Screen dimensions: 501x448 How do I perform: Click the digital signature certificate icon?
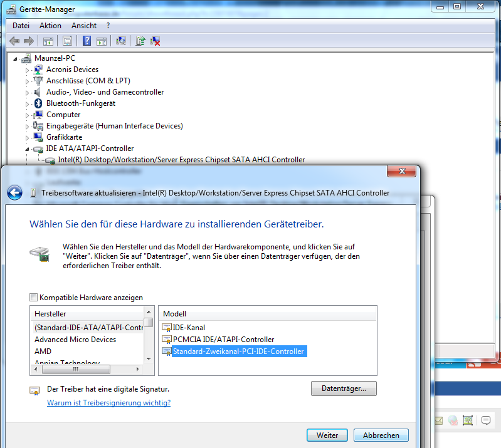pyautogui.click(x=34, y=390)
